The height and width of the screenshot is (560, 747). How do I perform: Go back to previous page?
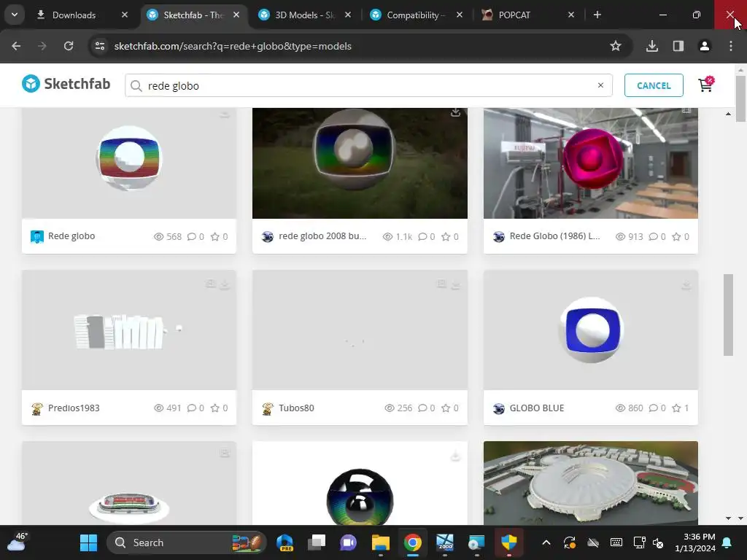click(x=16, y=46)
